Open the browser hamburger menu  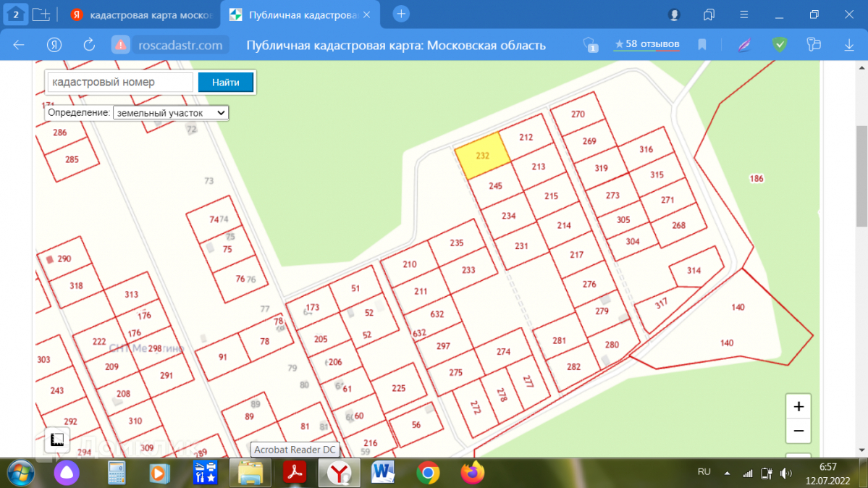(744, 14)
